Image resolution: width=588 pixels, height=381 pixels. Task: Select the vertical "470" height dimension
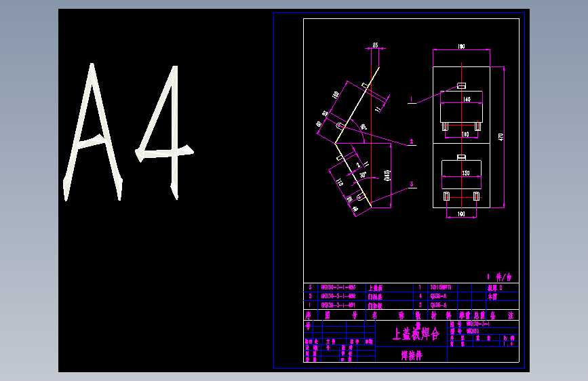click(501, 137)
